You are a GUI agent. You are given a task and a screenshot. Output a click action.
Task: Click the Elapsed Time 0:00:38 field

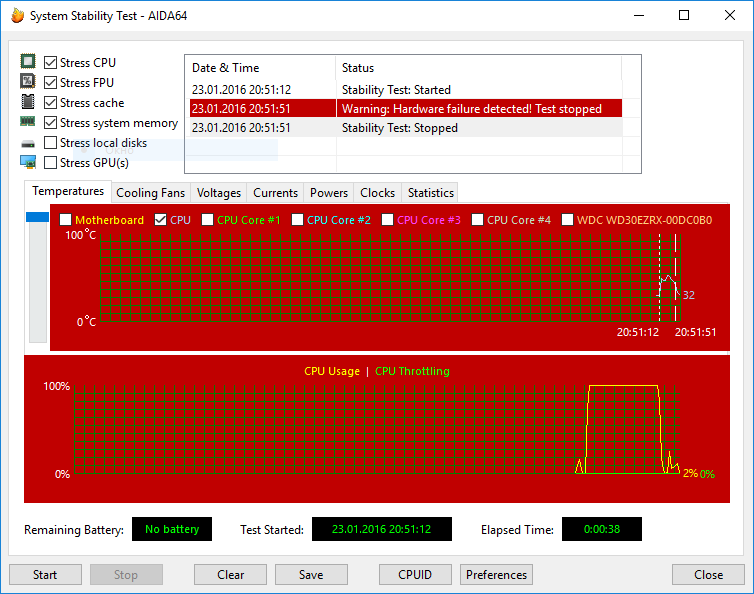tap(602, 529)
